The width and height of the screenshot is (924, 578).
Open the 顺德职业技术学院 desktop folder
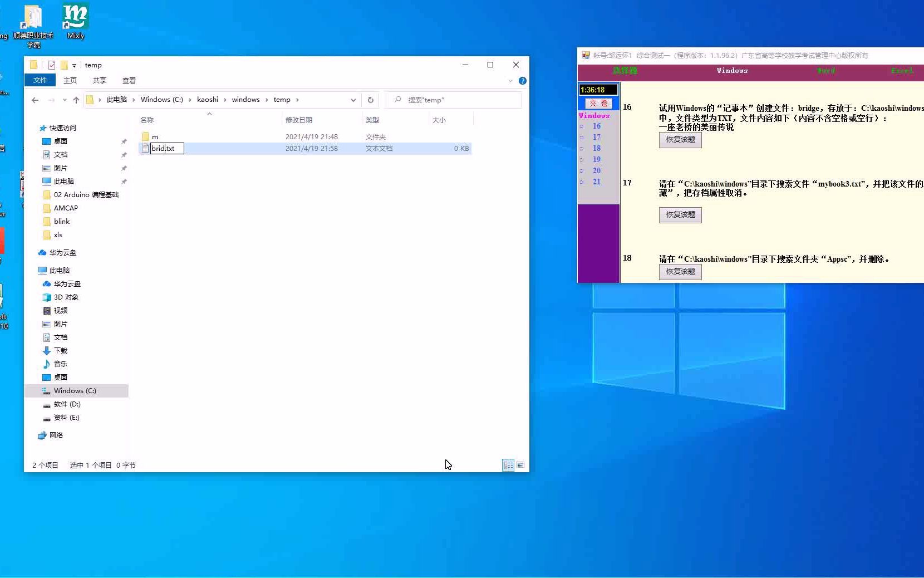[x=33, y=25]
